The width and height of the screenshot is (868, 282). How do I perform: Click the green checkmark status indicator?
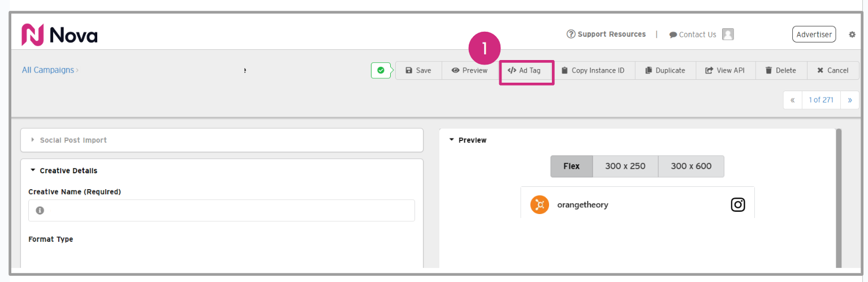[x=381, y=70]
